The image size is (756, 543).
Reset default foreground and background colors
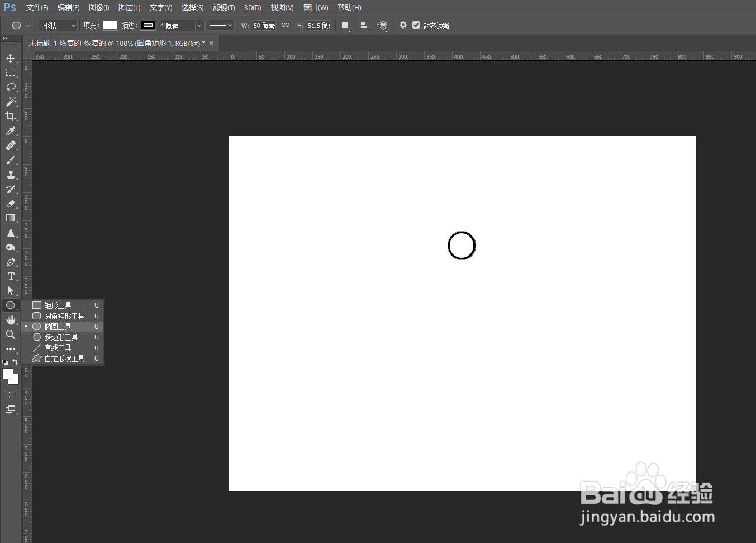point(5,362)
